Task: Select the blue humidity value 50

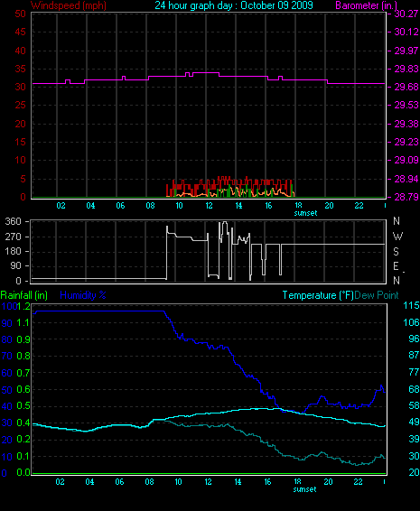Action: click(x=7, y=390)
